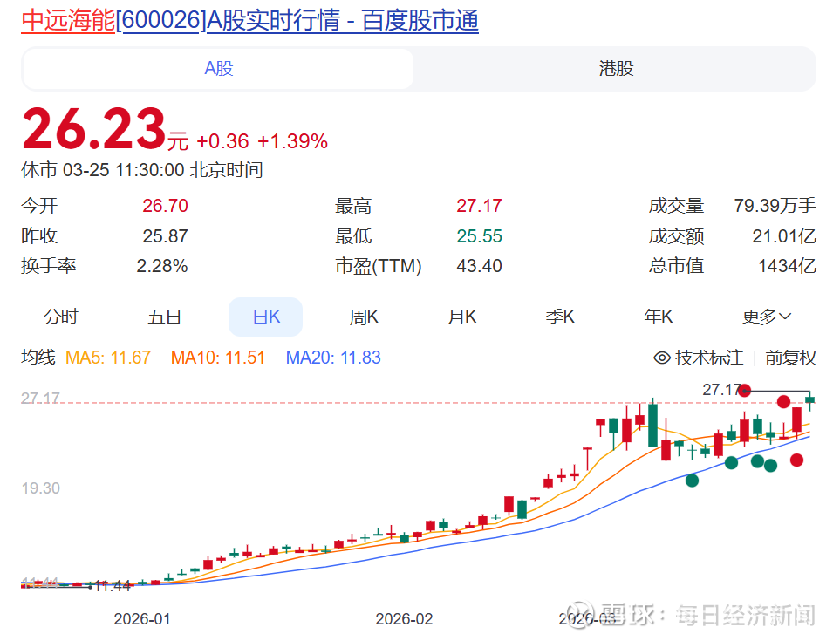Click the current price 26.23
The width and height of the screenshot is (840, 641).
[94, 129]
